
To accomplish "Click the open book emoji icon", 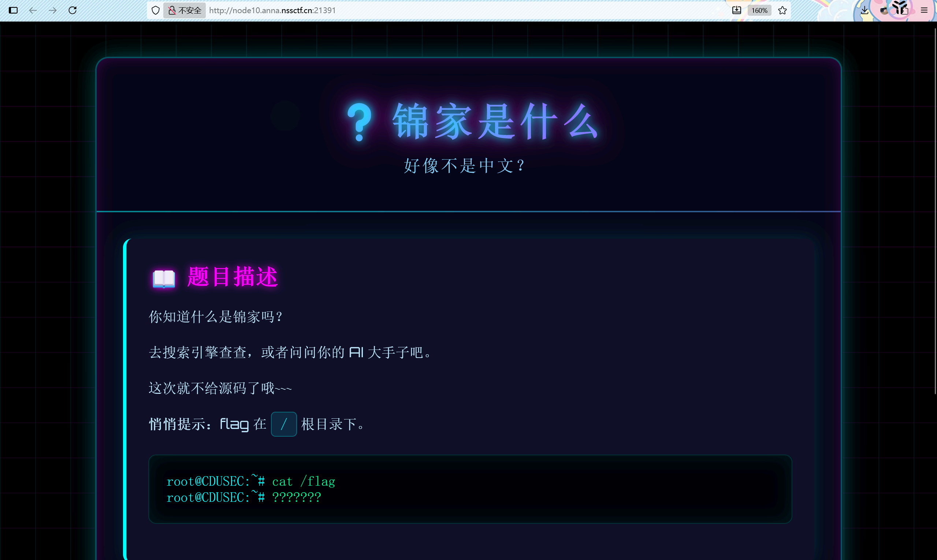I will (x=163, y=279).
